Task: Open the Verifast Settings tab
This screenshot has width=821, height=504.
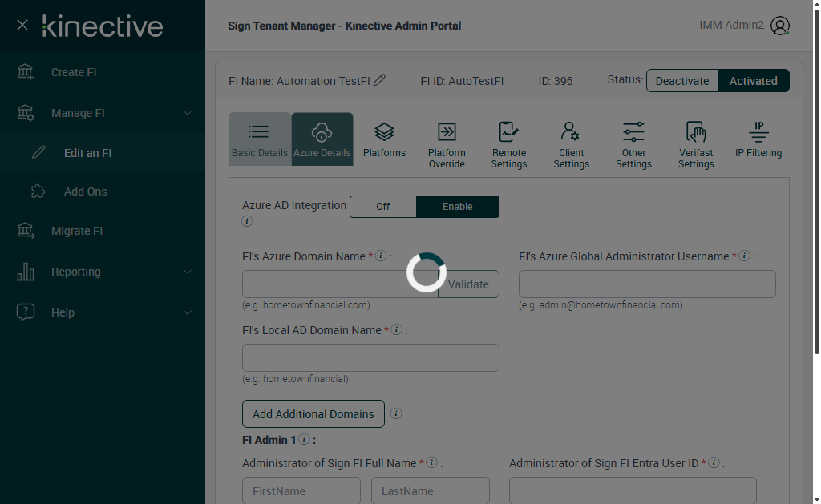Action: 696,144
